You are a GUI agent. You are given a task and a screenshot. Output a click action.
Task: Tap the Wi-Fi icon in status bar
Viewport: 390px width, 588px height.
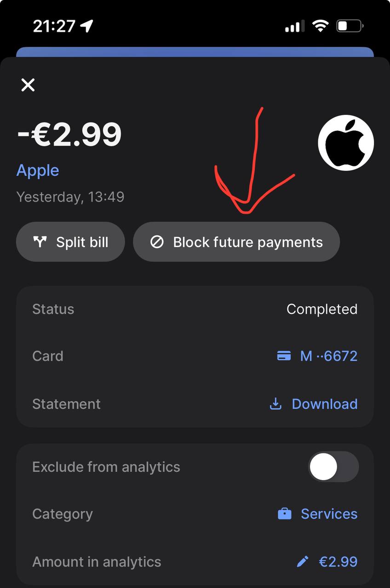(320, 26)
